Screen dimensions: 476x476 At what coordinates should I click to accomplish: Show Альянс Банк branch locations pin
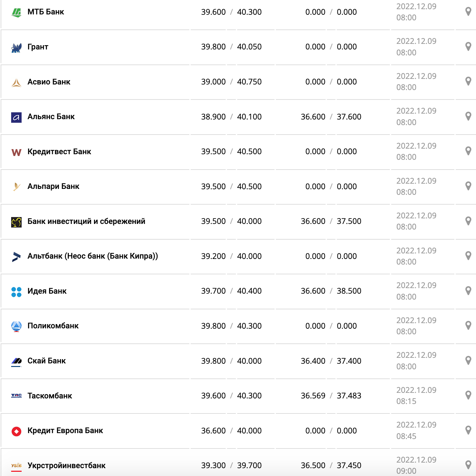[468, 116]
